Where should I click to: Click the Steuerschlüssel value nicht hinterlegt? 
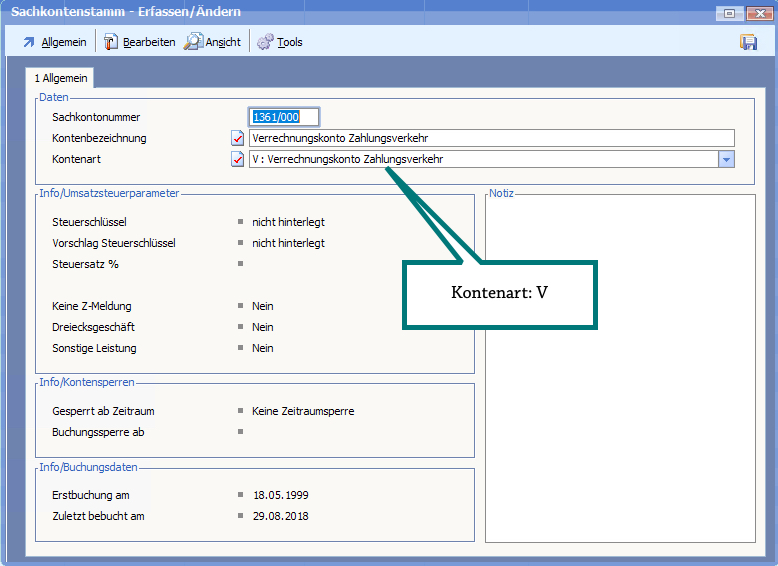pos(288,222)
